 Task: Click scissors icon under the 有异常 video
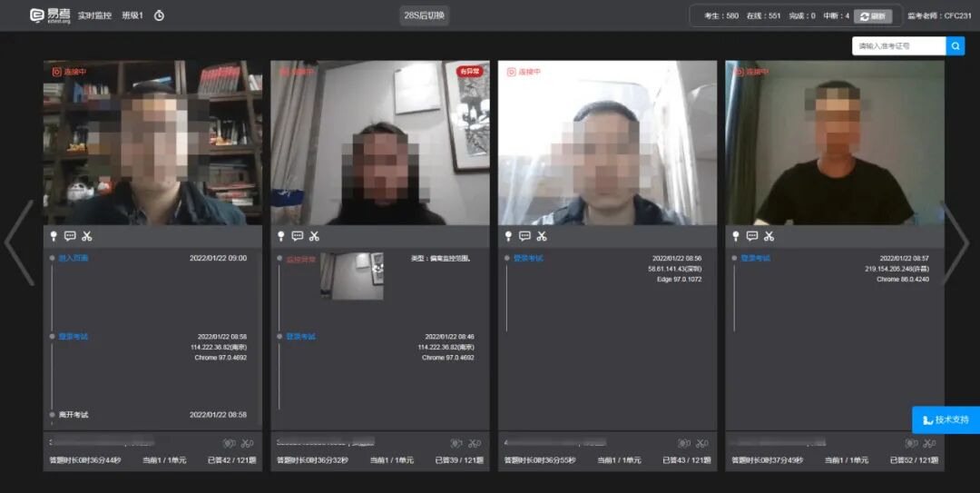pyautogui.click(x=314, y=236)
